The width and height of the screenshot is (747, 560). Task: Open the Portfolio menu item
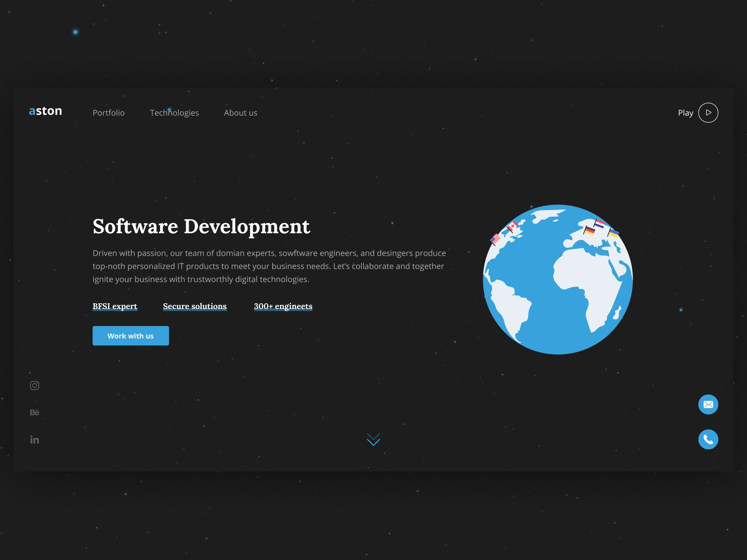[108, 113]
